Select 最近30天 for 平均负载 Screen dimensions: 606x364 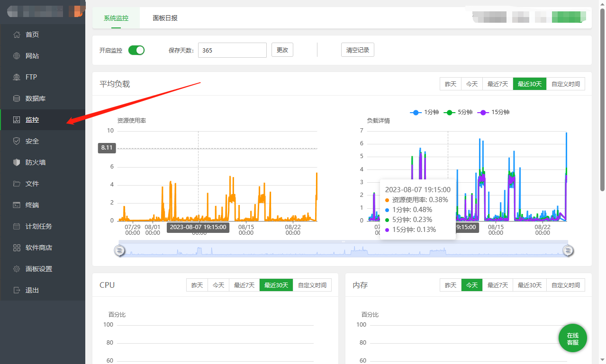click(x=530, y=84)
